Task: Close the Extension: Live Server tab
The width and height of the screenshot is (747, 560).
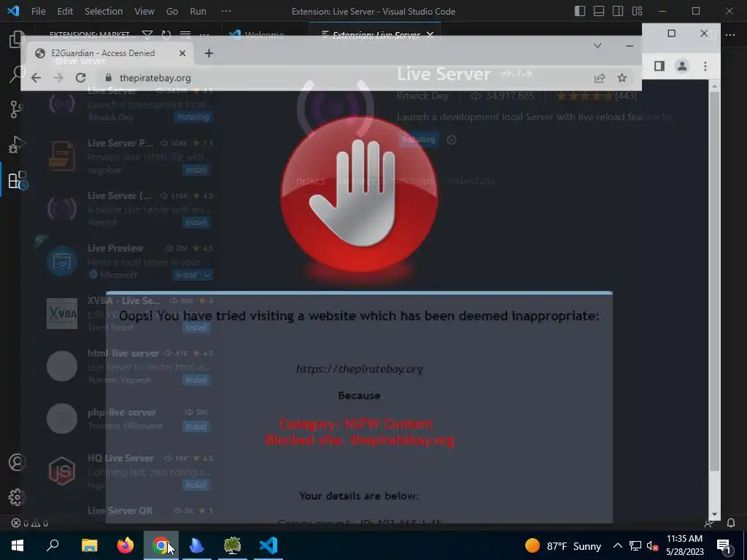Action: coord(430,35)
